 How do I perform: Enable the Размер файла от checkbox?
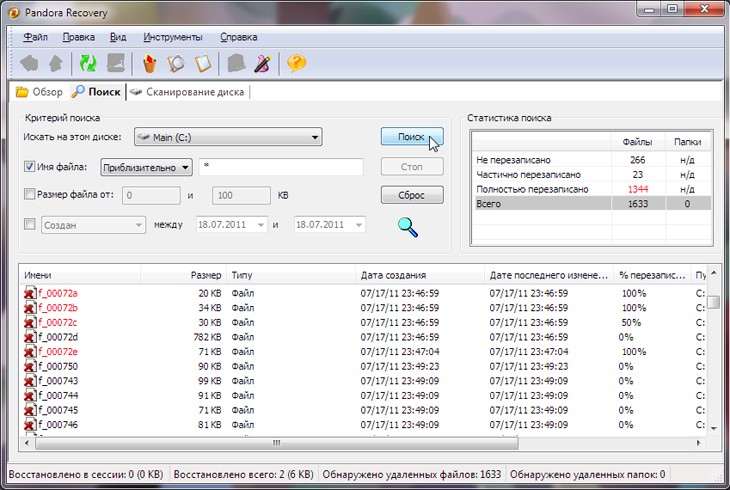point(29,194)
